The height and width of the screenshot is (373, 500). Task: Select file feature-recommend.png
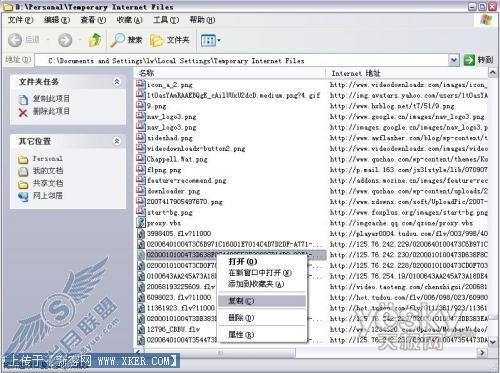coord(187,181)
